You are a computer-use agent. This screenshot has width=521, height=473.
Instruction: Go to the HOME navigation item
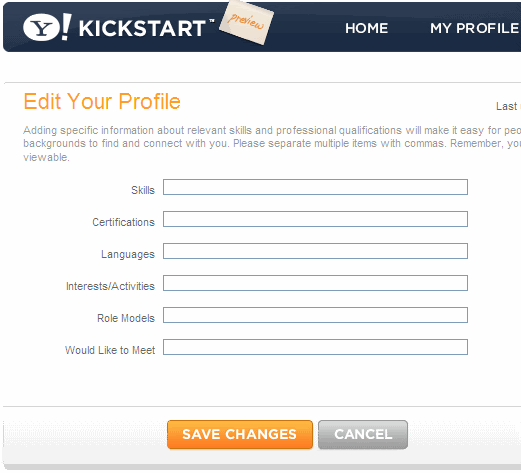point(366,28)
